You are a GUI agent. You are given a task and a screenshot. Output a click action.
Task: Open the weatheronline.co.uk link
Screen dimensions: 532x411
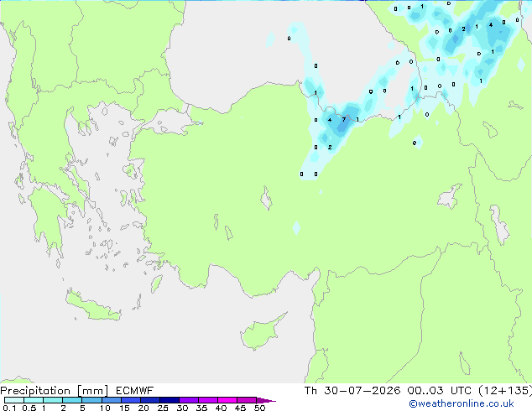point(462,403)
